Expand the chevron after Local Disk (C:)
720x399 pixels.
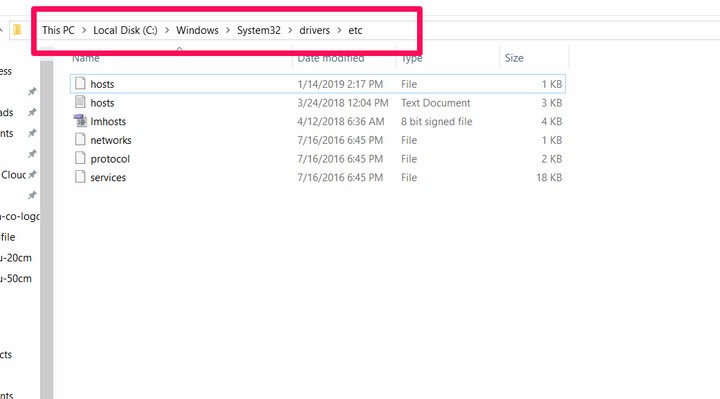[167, 30]
